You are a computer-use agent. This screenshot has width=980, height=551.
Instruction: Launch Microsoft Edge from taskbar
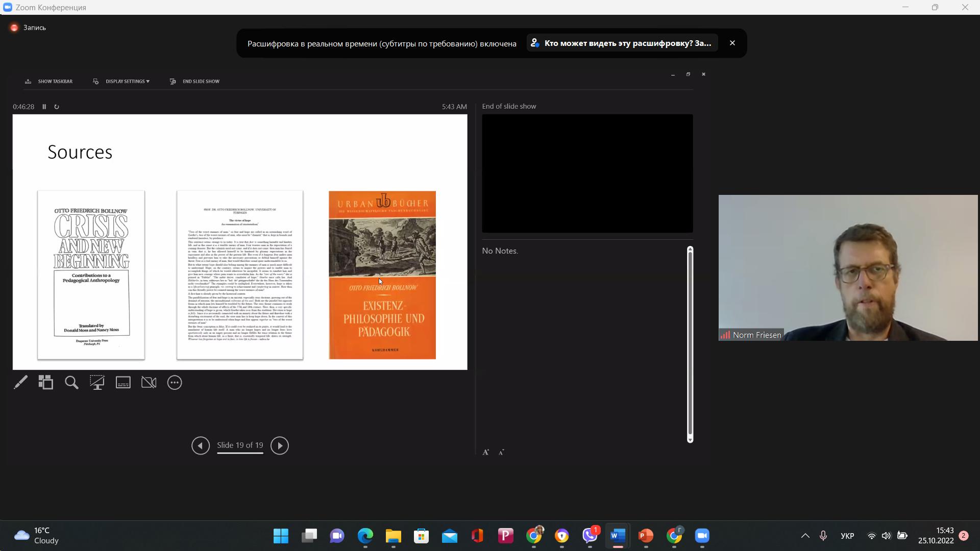click(x=365, y=536)
